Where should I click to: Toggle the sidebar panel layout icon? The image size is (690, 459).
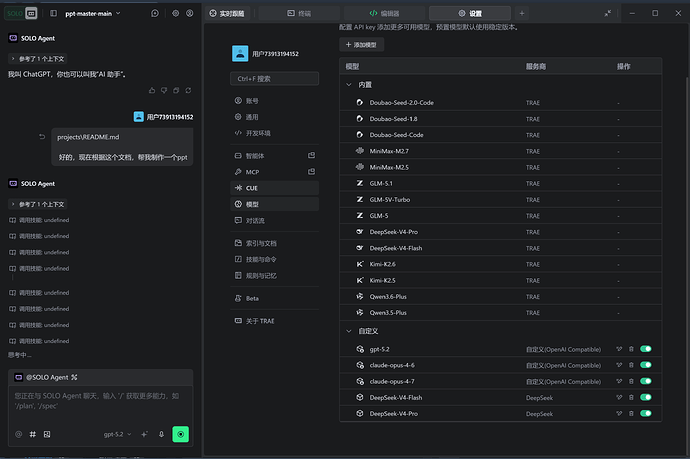[53, 13]
